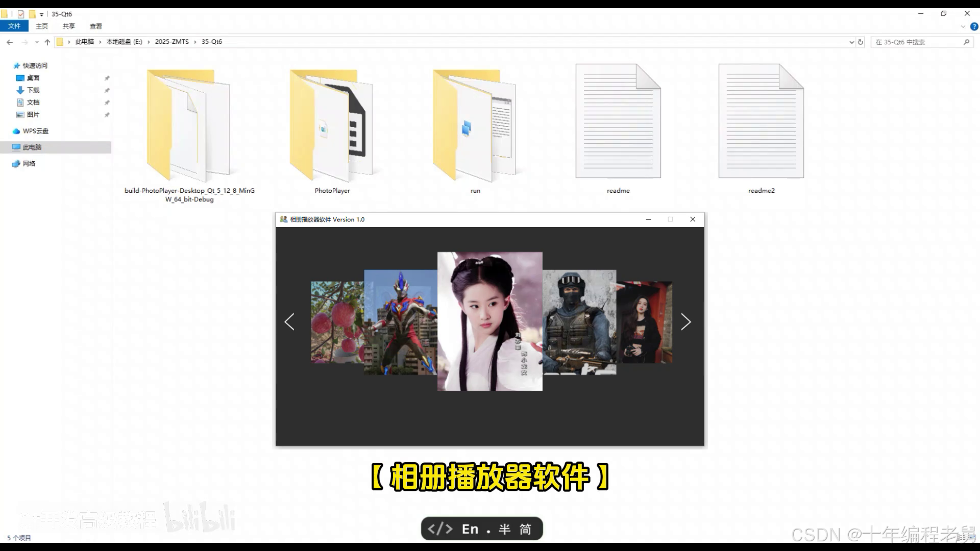Open the help question mark icon
The image size is (980, 551).
point(974,27)
